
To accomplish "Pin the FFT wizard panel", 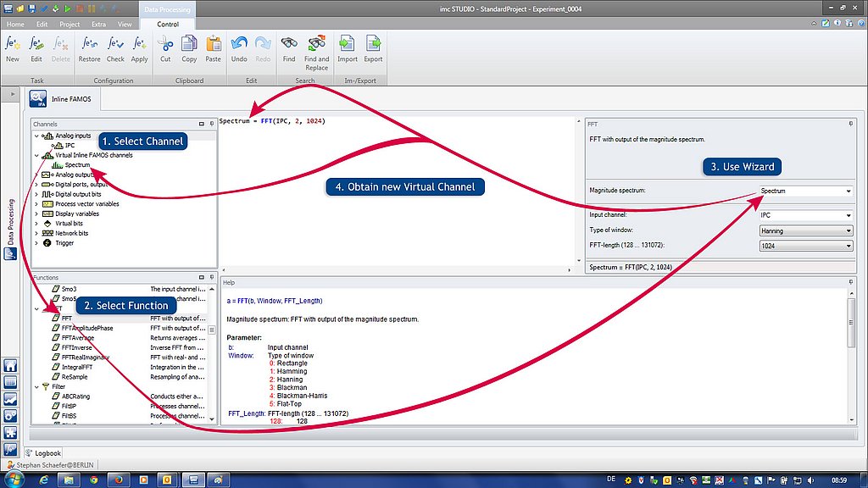I will click(849, 124).
